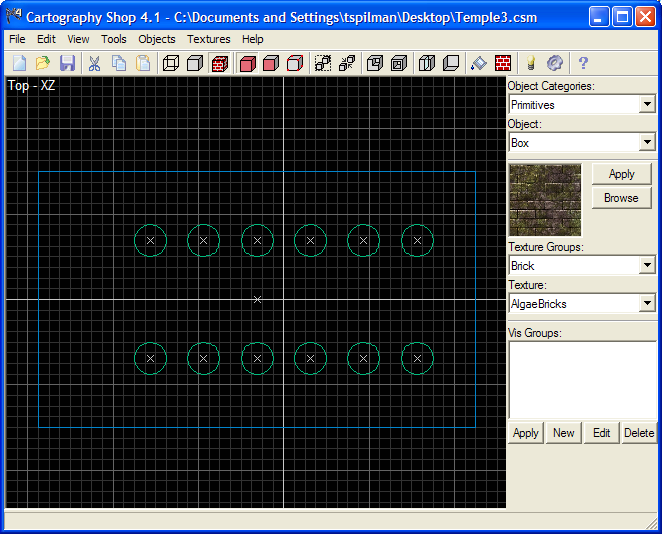662x534 pixels.
Task: Click the red brick wall texture icon
Action: [503, 63]
